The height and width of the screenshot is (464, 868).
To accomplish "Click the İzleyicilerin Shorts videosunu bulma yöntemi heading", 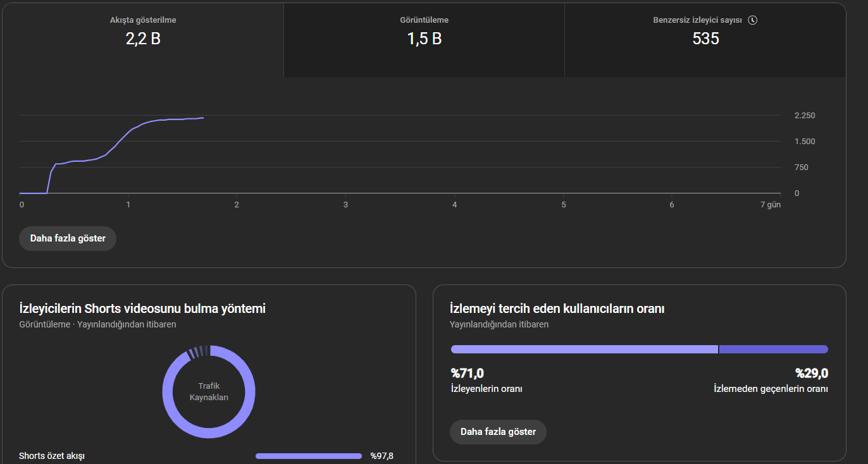I will click(x=142, y=308).
